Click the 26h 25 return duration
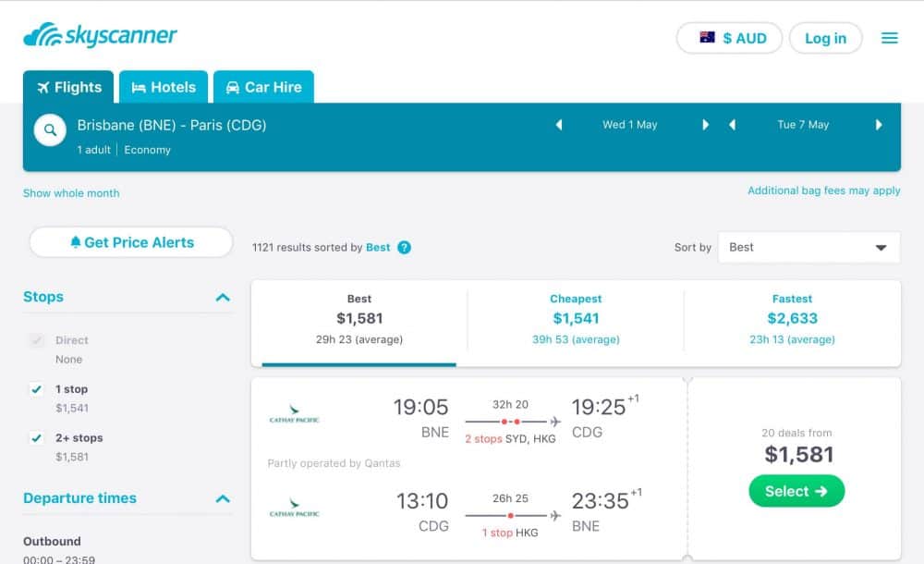Viewport: 924px width, 564px height. point(510,498)
